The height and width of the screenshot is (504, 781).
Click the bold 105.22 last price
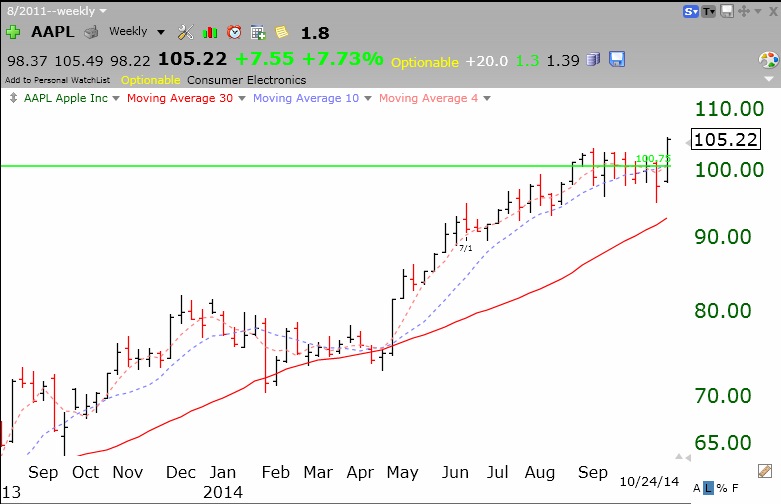(x=192, y=59)
